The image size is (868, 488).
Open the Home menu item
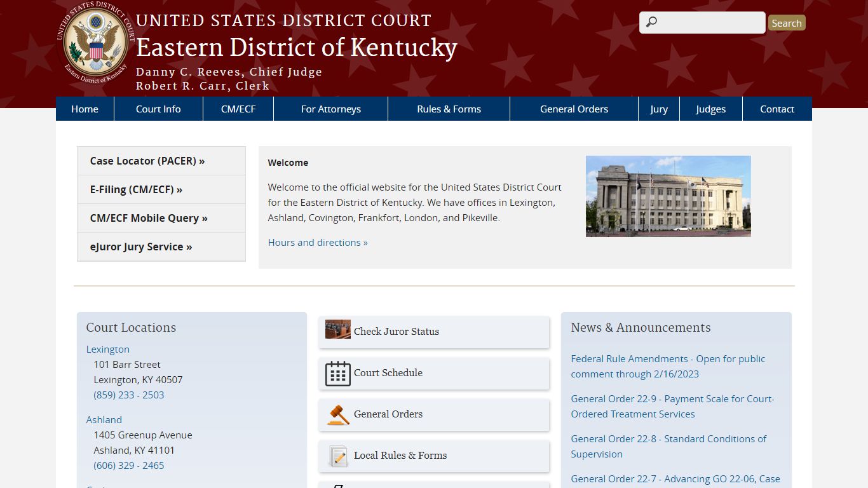coord(85,109)
